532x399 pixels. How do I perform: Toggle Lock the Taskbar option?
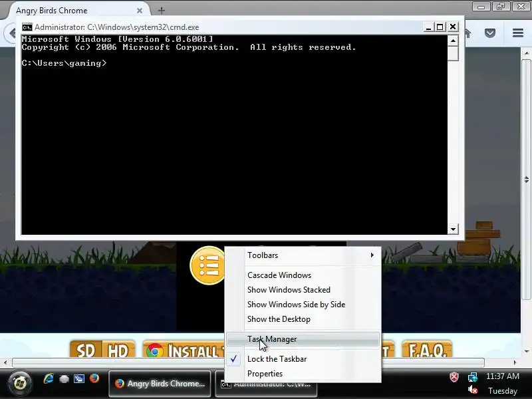click(x=303, y=359)
